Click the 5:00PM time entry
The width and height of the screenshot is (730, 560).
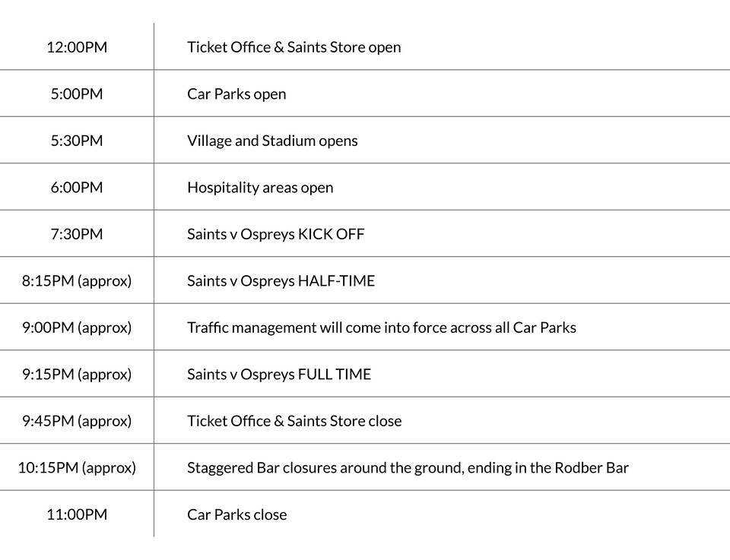point(77,94)
